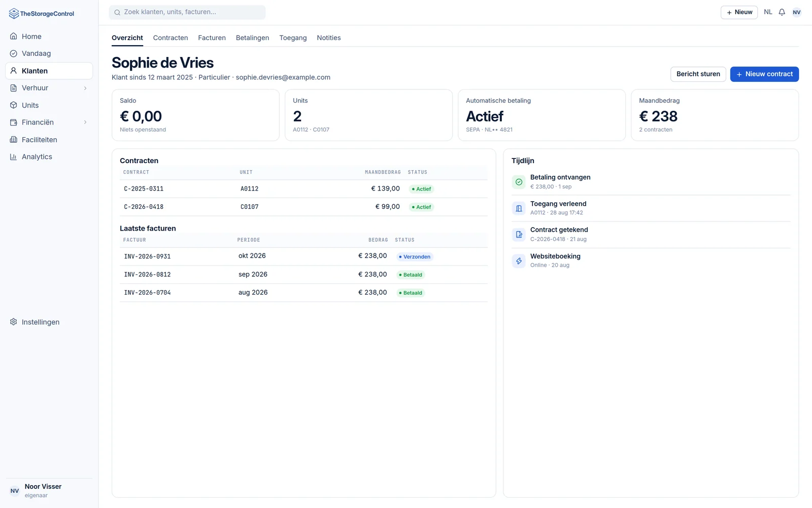Open the Notities tab
The image size is (812, 508).
point(329,38)
